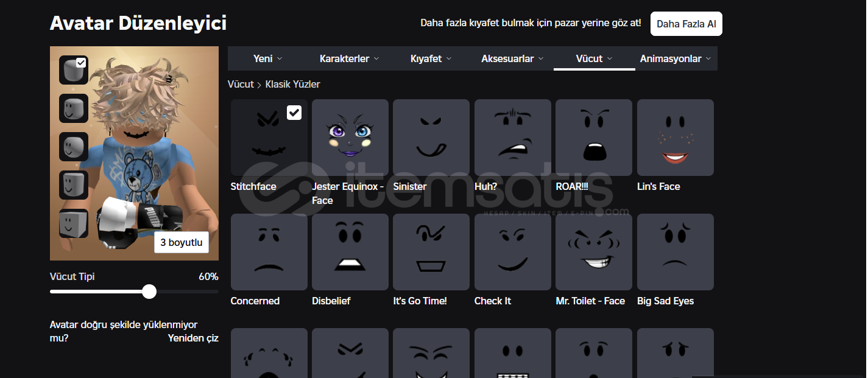Open the Lin's Face name link
The height and width of the screenshot is (378, 868).
[x=658, y=186]
